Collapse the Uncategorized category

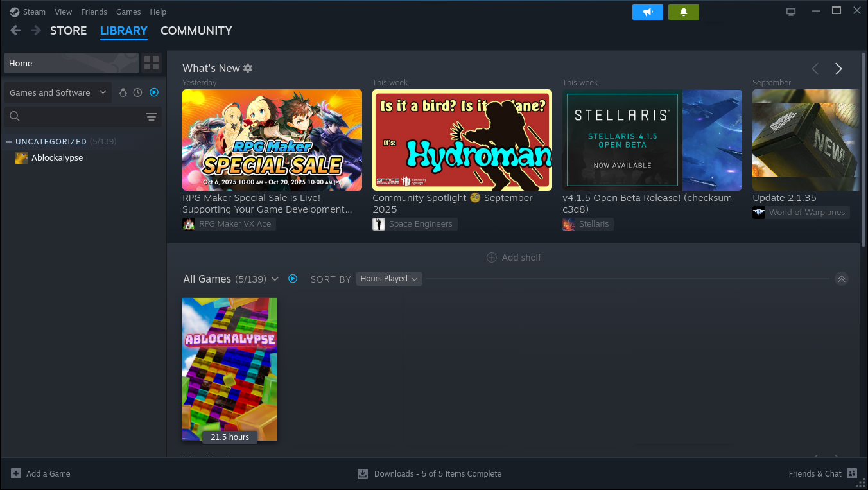[x=9, y=141]
